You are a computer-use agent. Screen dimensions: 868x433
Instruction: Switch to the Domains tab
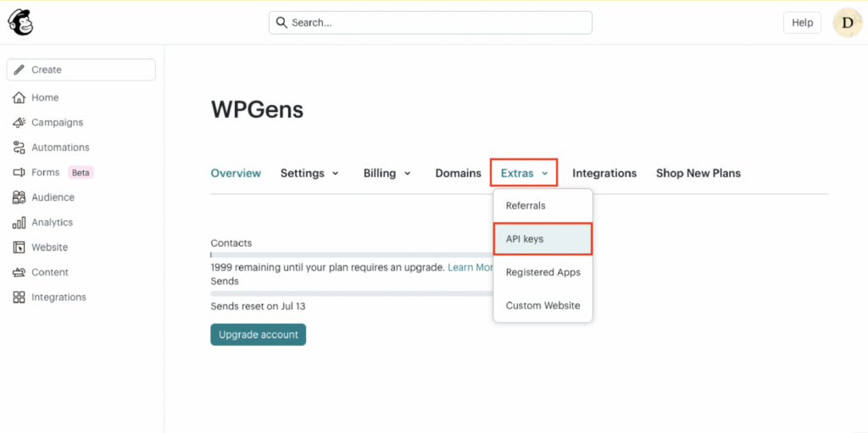click(458, 173)
